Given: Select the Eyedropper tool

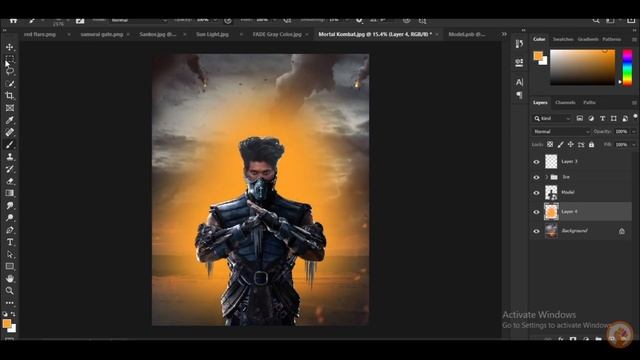Looking at the screenshot, I should pos(9,120).
